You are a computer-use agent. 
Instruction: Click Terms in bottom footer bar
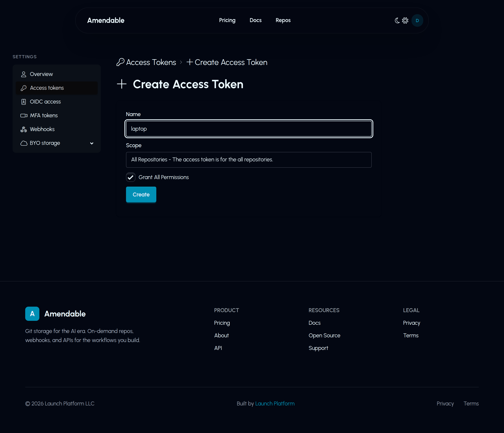(471, 404)
